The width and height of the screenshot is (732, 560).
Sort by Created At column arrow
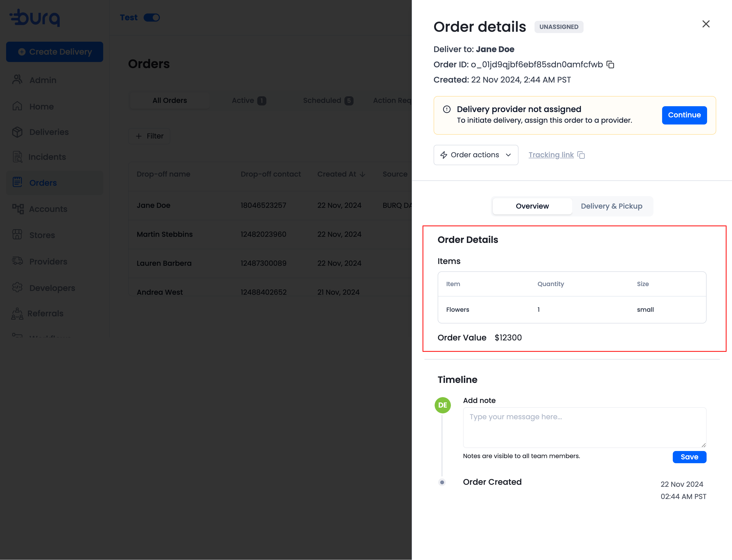(362, 174)
